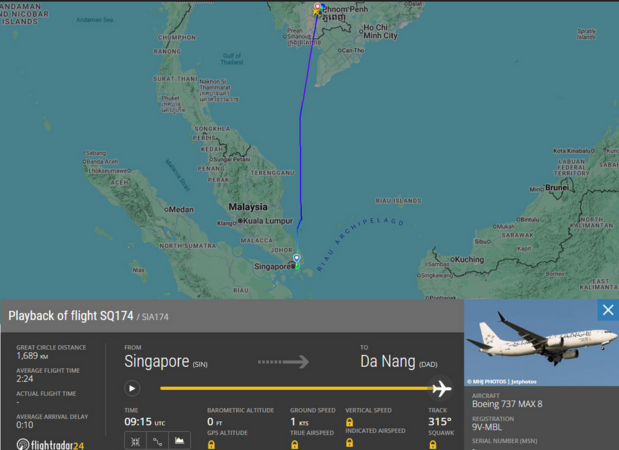Click the red destination pin near Phnom Penh

317,6
